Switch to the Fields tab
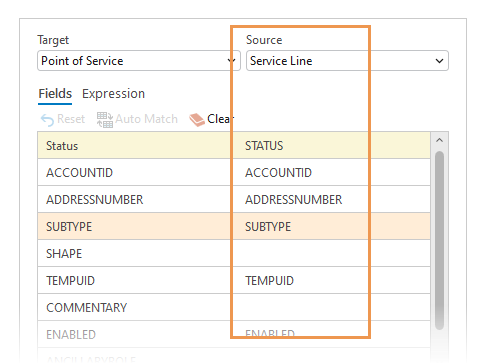Image resolution: width=484 pixels, height=364 pixels. [55, 94]
